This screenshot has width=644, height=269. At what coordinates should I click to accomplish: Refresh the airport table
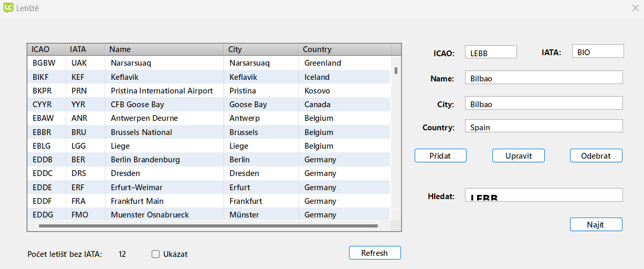(374, 253)
